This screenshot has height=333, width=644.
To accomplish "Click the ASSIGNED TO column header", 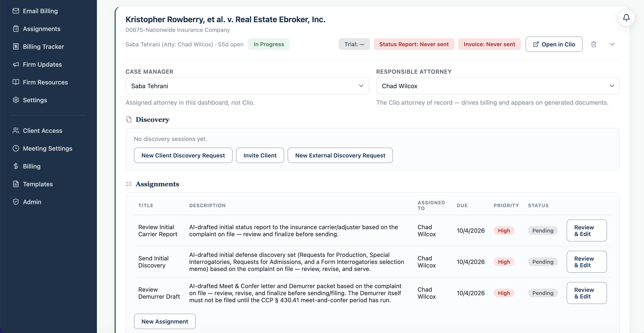I will [x=431, y=205].
